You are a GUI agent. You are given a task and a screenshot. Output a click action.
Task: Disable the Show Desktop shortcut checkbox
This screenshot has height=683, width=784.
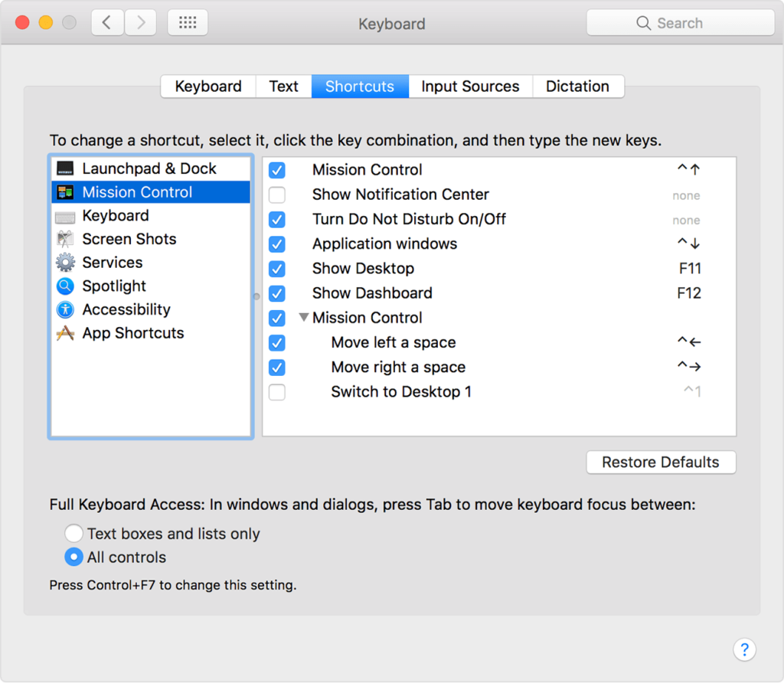(x=276, y=269)
